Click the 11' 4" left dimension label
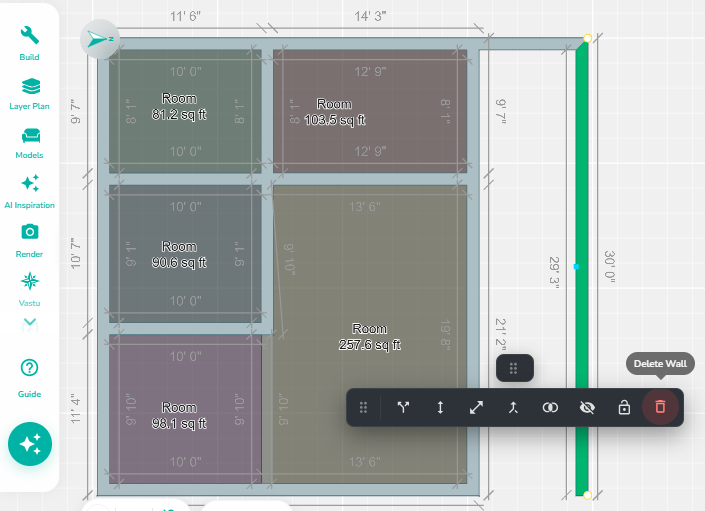The height and width of the screenshot is (511, 705). tap(76, 408)
